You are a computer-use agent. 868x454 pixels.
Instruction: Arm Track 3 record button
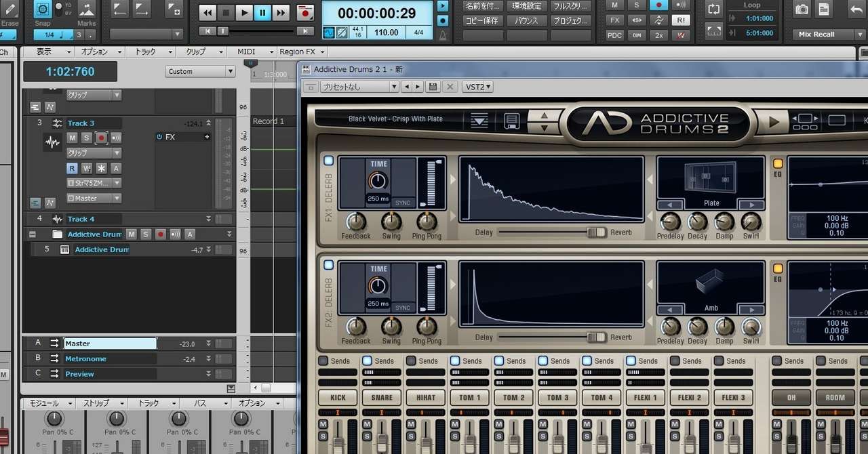(x=102, y=138)
